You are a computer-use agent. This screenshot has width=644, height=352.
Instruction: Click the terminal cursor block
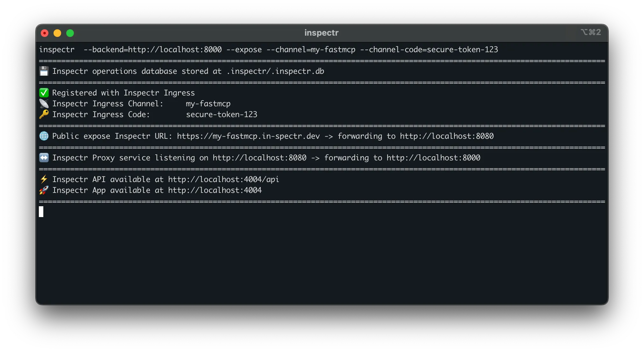click(41, 211)
